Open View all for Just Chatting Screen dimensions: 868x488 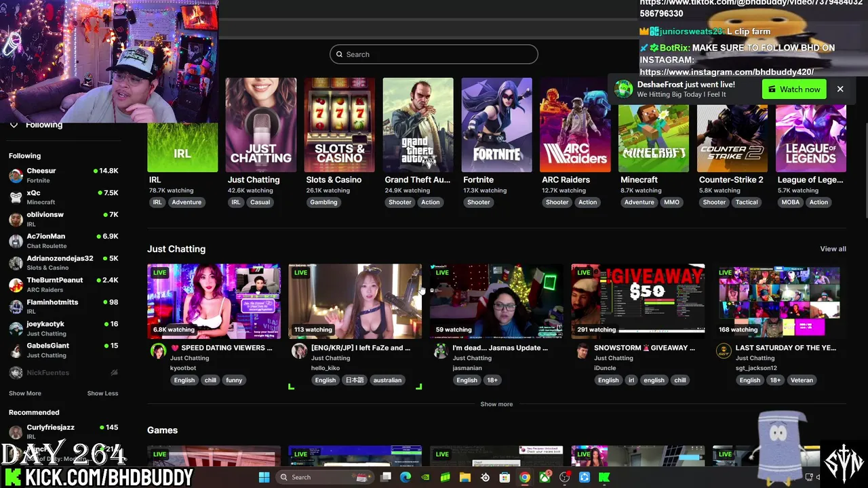pos(833,249)
